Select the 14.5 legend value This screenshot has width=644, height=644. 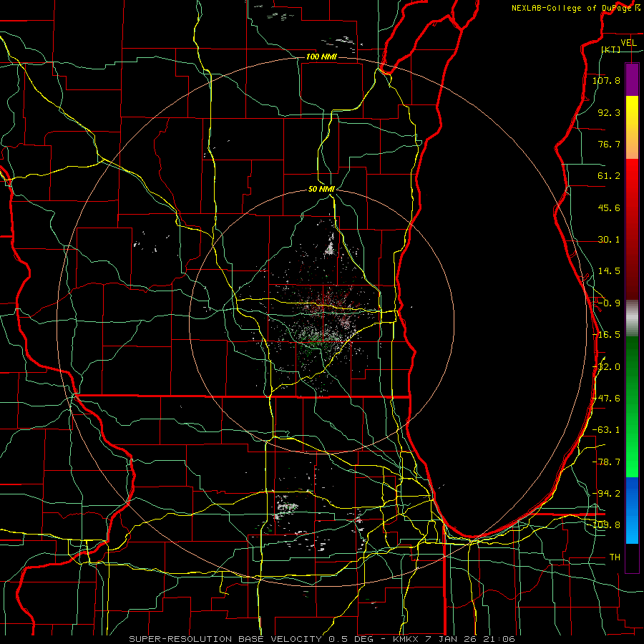[x=609, y=271]
